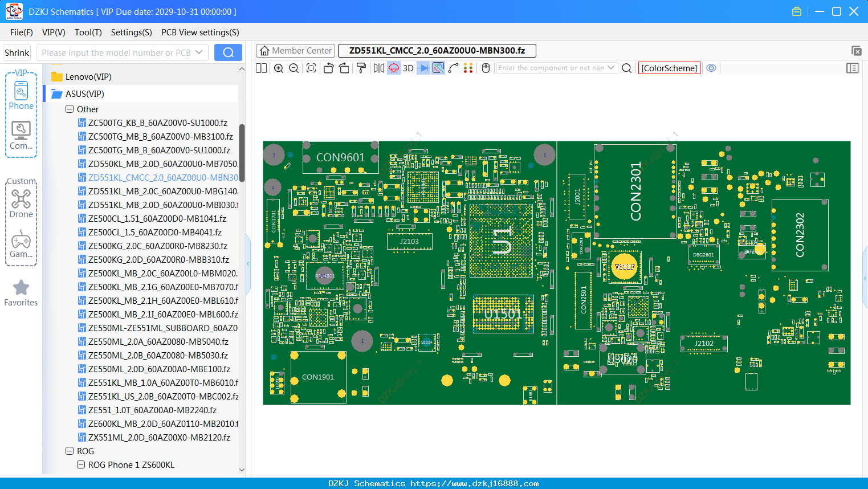
Task: Click the component search magnifier icon
Action: (626, 68)
